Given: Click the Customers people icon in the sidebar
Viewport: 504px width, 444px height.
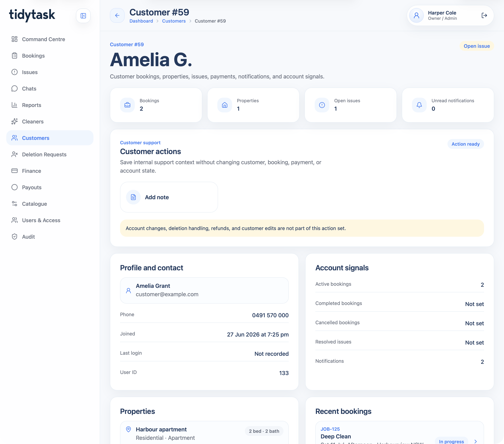Looking at the screenshot, I should tap(15, 138).
